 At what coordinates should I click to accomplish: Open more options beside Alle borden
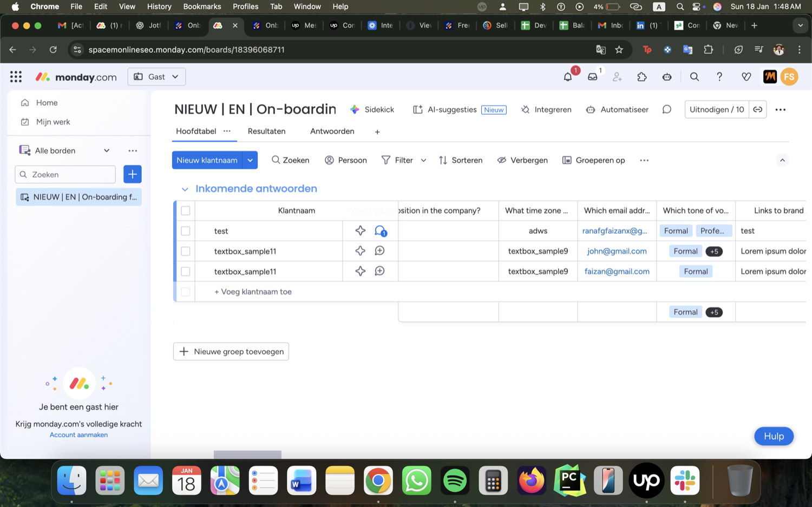pyautogui.click(x=133, y=150)
